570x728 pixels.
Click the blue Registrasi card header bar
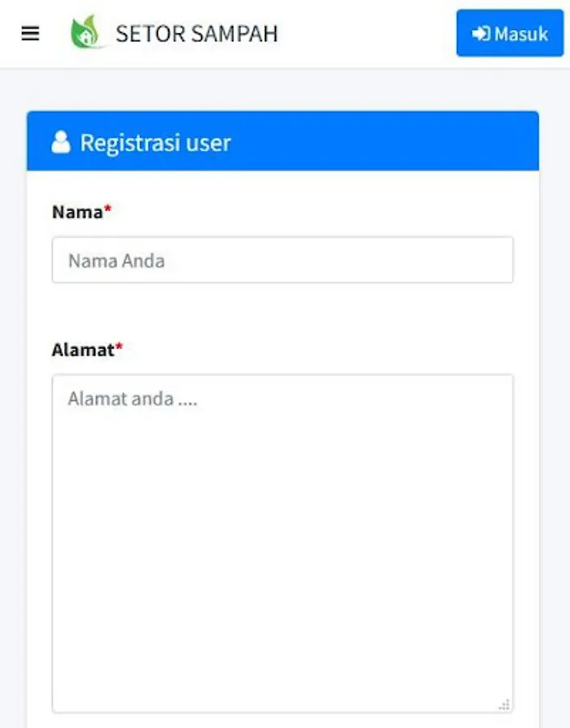(x=283, y=141)
